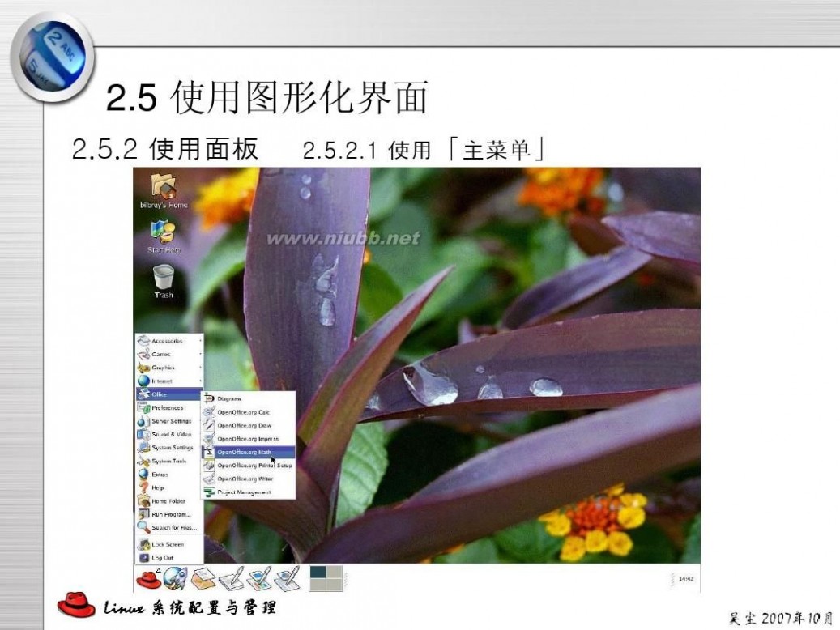Screen dimensions: 840x630
Task: Expand the Games submenu
Action: click(169, 354)
